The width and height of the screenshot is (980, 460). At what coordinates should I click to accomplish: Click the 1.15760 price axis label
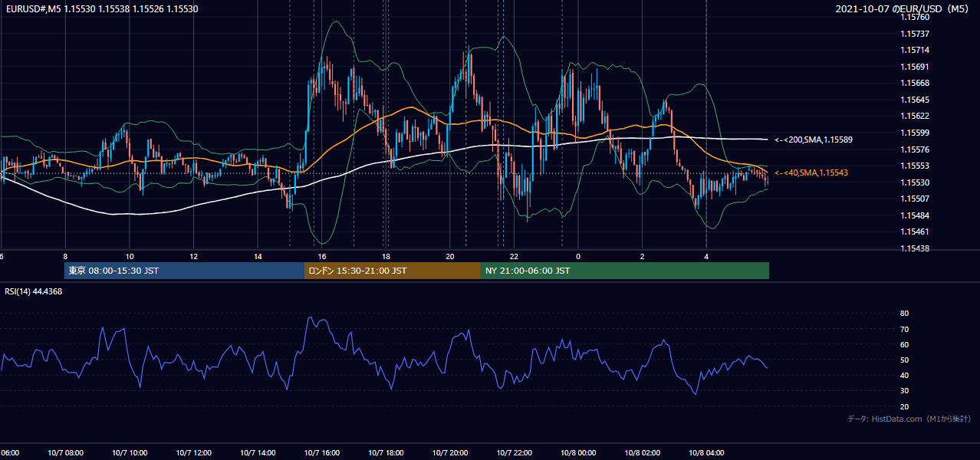pos(915,18)
